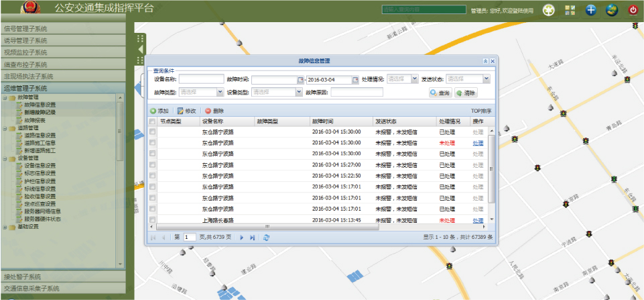Refresh the fault table using pagination refresh icon
The height and width of the screenshot is (300, 644).
[x=267, y=237]
